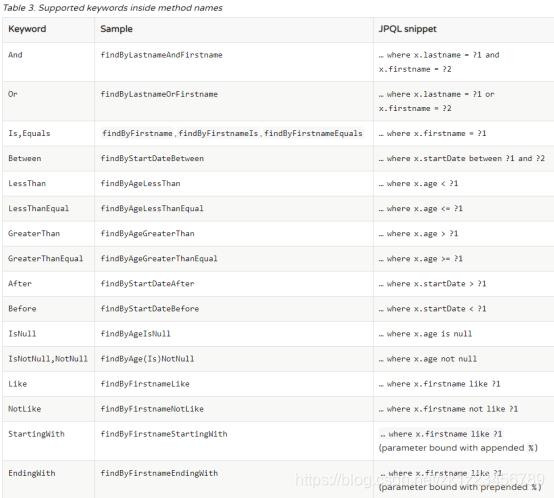Click the 'findByFirstnameEquals' code sample
Viewport: 554px width, 498px height.
point(313,133)
